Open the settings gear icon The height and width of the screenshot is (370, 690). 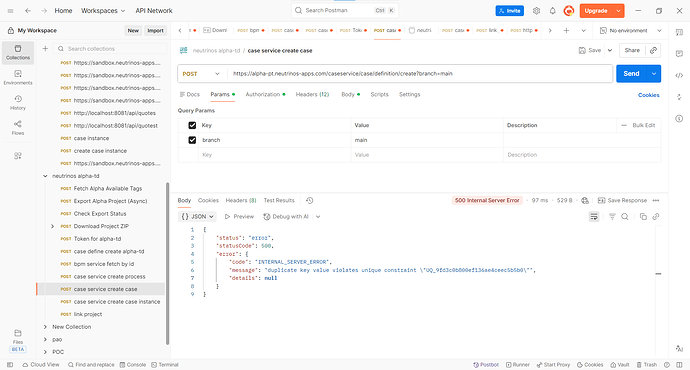536,11
